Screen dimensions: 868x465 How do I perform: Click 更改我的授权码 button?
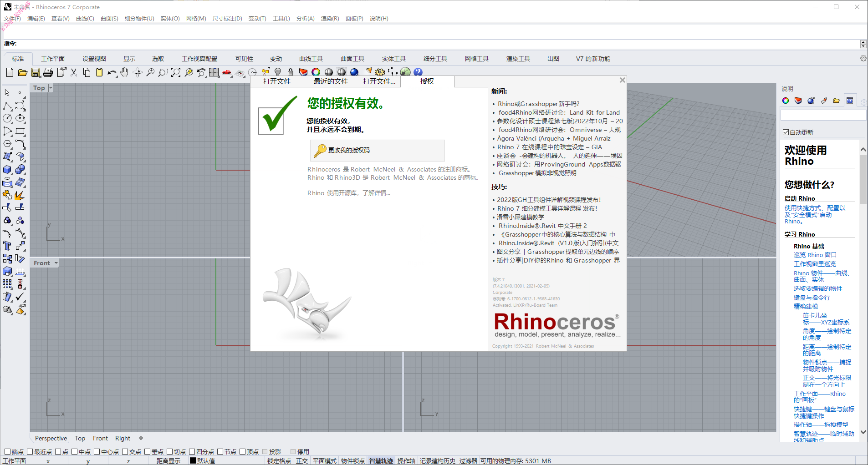point(378,150)
